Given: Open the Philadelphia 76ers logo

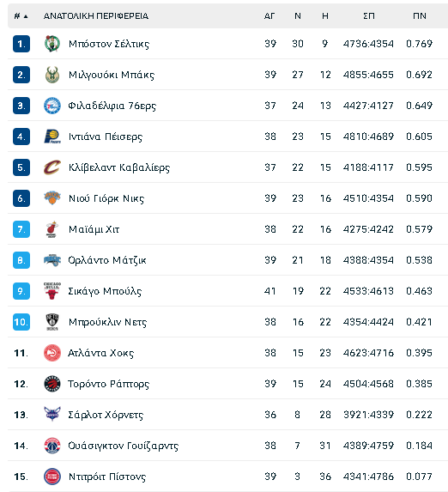Looking at the screenshot, I should point(52,106).
